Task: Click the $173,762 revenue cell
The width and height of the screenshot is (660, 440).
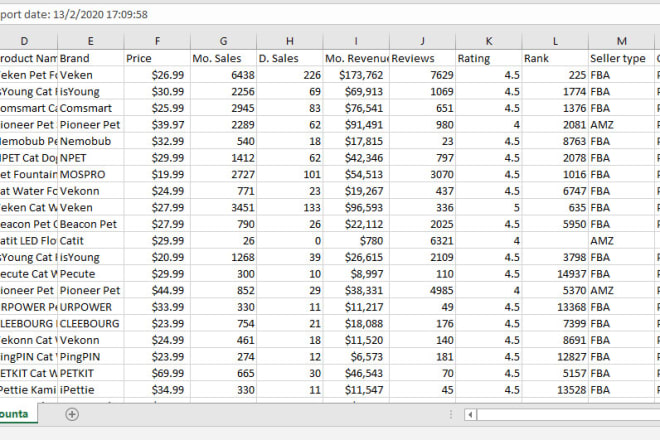Action: pos(356,75)
